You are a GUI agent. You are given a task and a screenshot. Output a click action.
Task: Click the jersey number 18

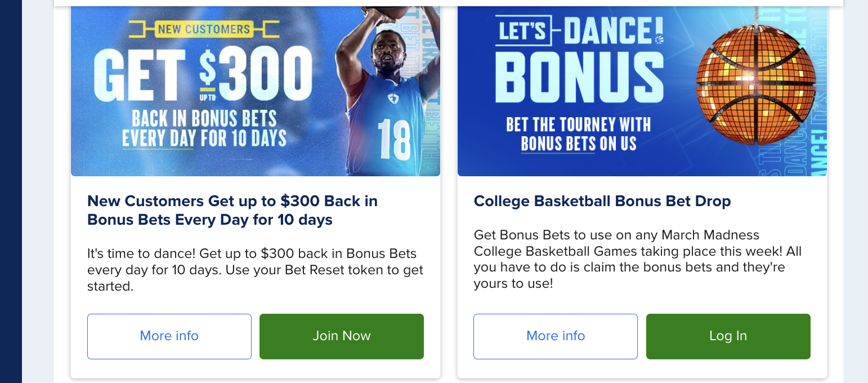[395, 139]
